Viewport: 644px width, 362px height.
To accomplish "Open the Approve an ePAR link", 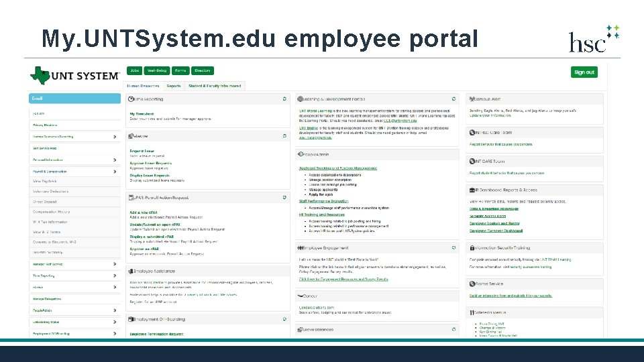I will [x=144, y=249].
